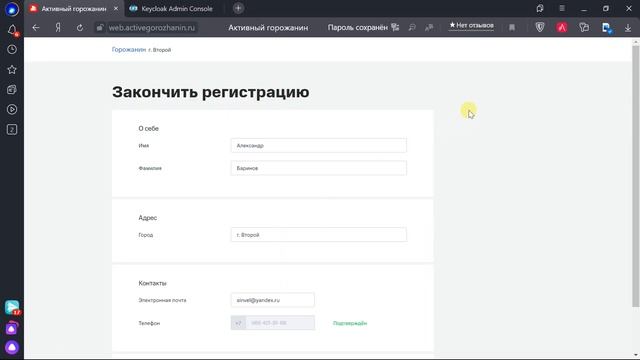640x360 pixels.
Task: Open red ad blocker extension
Action: [x=562, y=27]
